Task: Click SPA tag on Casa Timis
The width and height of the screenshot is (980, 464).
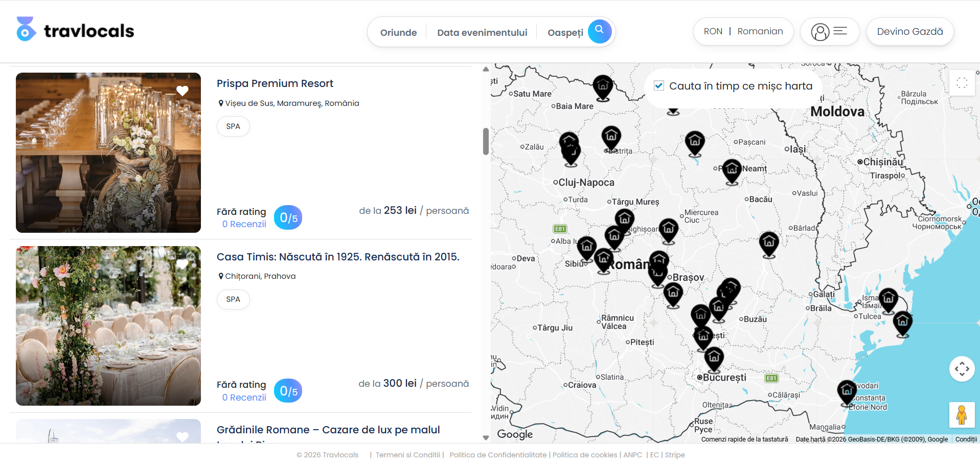Action: [233, 299]
